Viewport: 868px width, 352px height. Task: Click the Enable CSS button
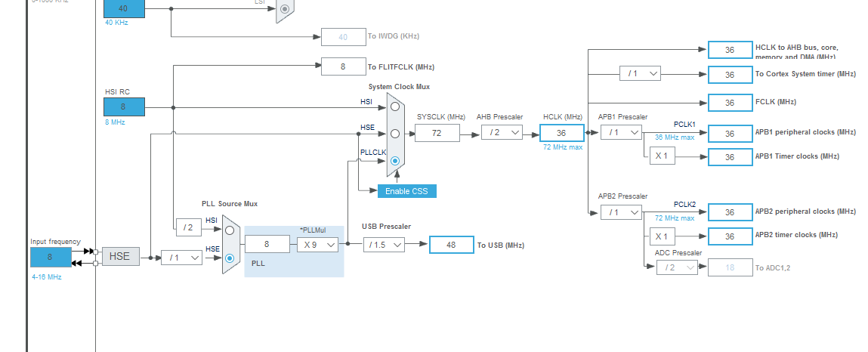tap(407, 191)
